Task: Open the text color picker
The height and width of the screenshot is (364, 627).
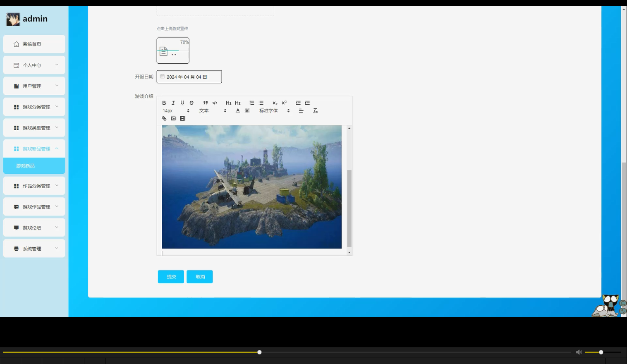Action: pyautogui.click(x=238, y=111)
